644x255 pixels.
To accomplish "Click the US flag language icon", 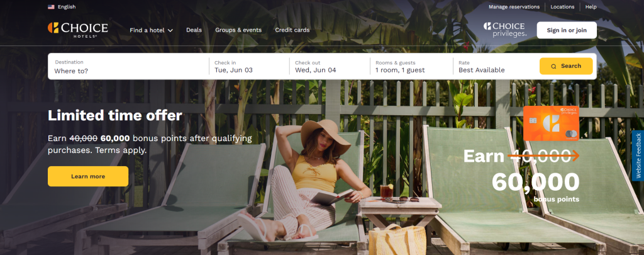I will (x=52, y=6).
